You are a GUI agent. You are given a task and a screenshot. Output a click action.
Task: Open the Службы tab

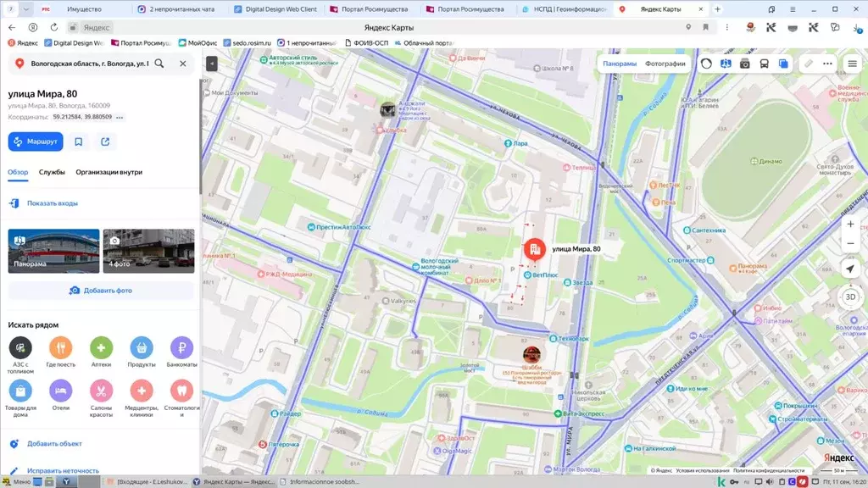(52, 172)
